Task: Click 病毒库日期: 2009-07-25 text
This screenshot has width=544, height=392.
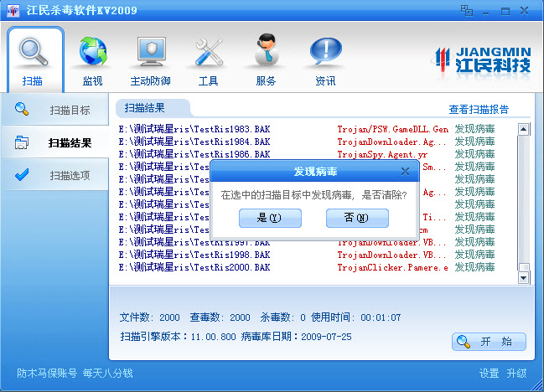Action: point(296,337)
